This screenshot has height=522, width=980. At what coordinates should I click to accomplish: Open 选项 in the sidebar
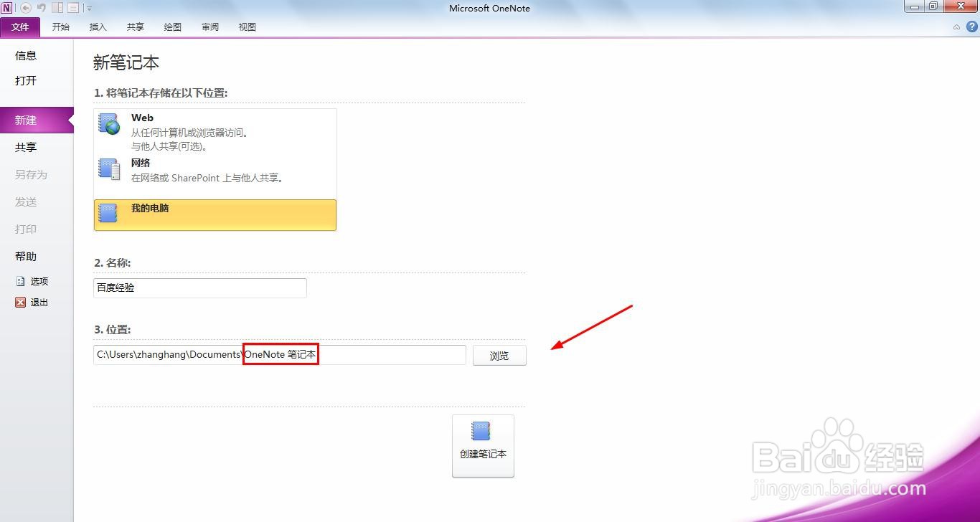click(39, 282)
